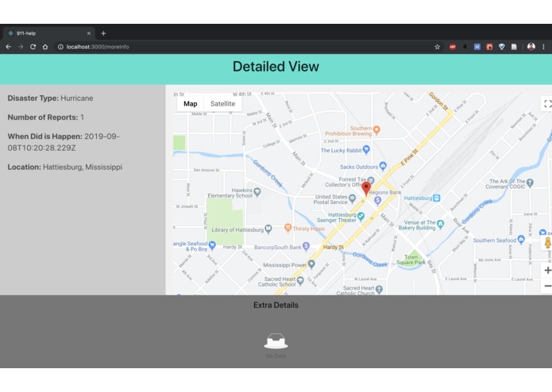The image size is (552, 392).
Task: Switch to the Map view type
Action: (190, 104)
